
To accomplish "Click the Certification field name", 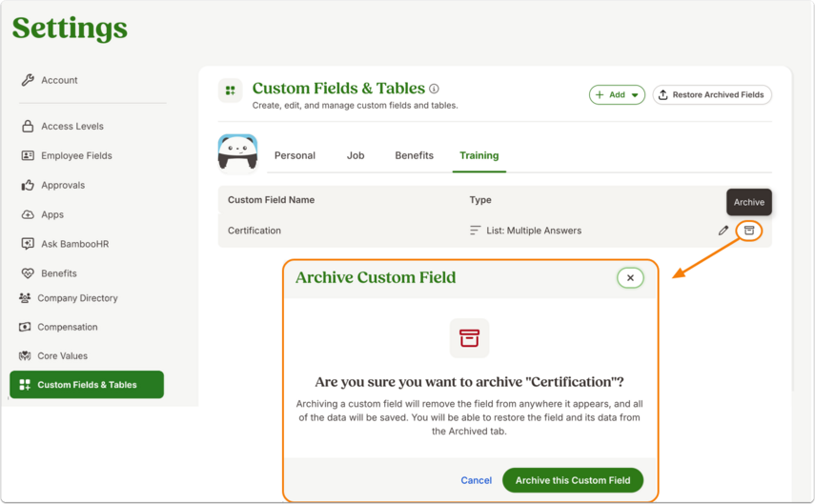I will pyautogui.click(x=255, y=231).
